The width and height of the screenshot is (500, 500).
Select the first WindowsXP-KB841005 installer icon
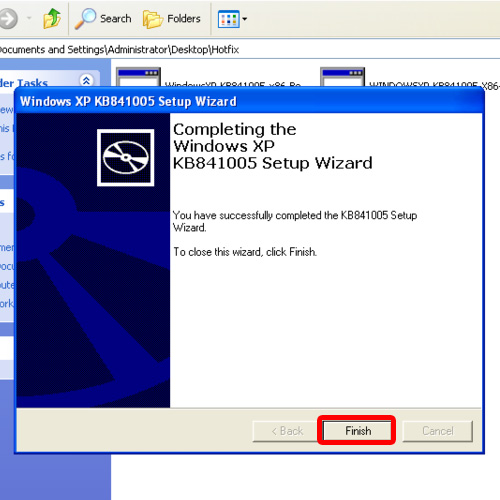click(x=138, y=77)
